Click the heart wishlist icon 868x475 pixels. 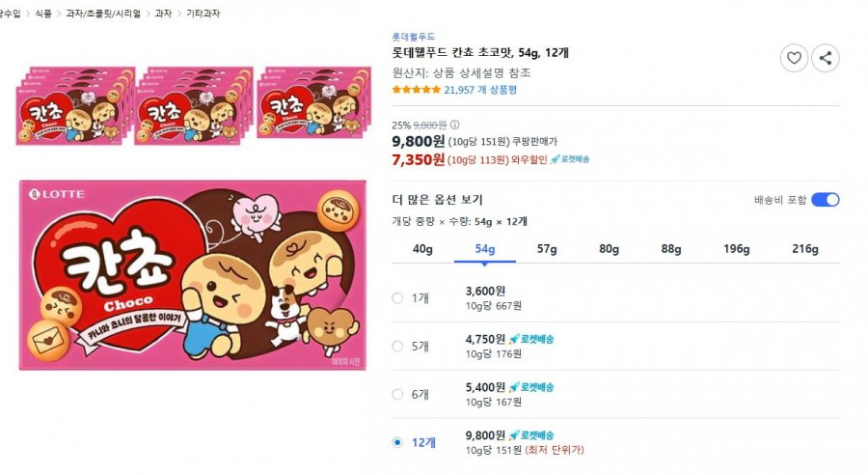click(x=794, y=58)
